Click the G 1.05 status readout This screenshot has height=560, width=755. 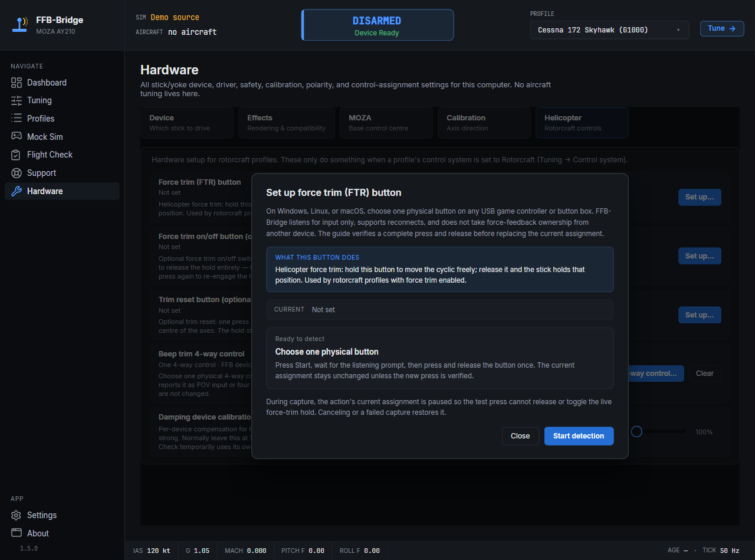click(198, 551)
